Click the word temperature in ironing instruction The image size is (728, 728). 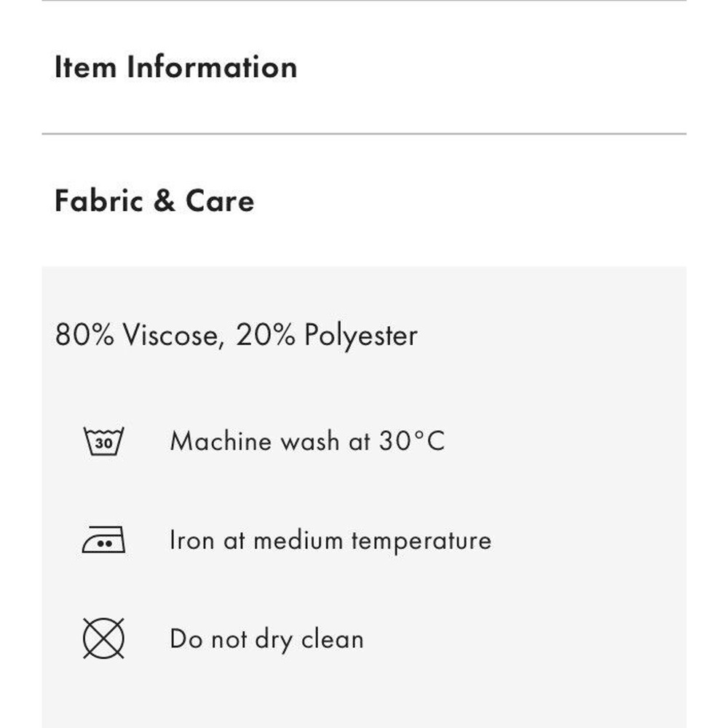421,541
